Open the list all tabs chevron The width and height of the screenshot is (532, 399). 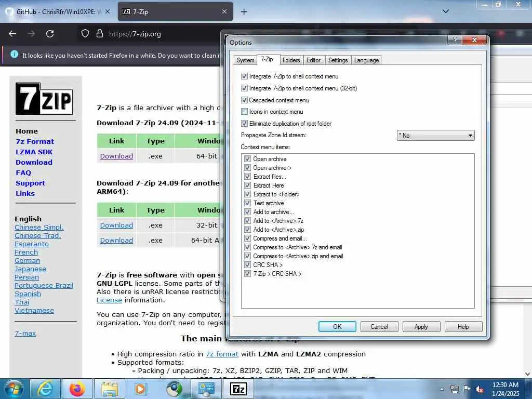446,11
